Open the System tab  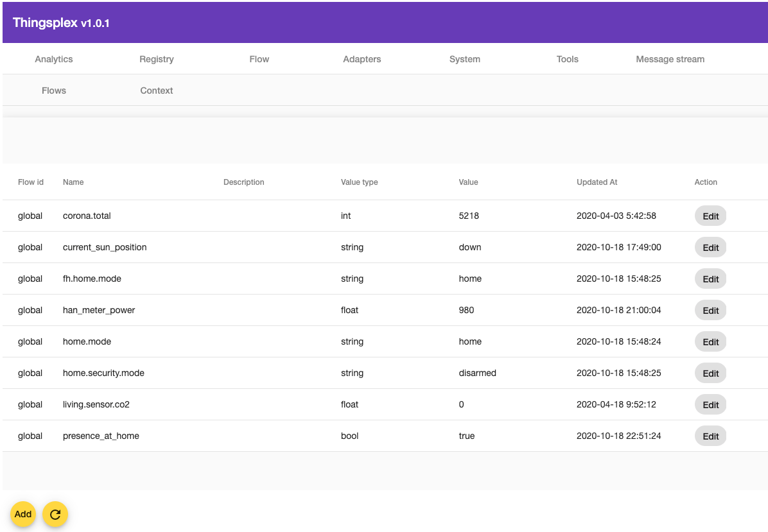(465, 59)
